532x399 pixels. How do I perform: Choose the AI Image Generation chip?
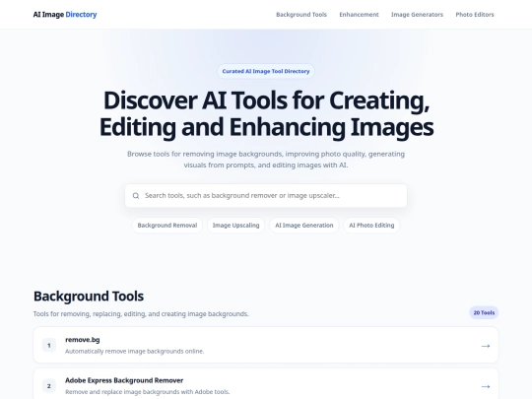[x=304, y=226]
